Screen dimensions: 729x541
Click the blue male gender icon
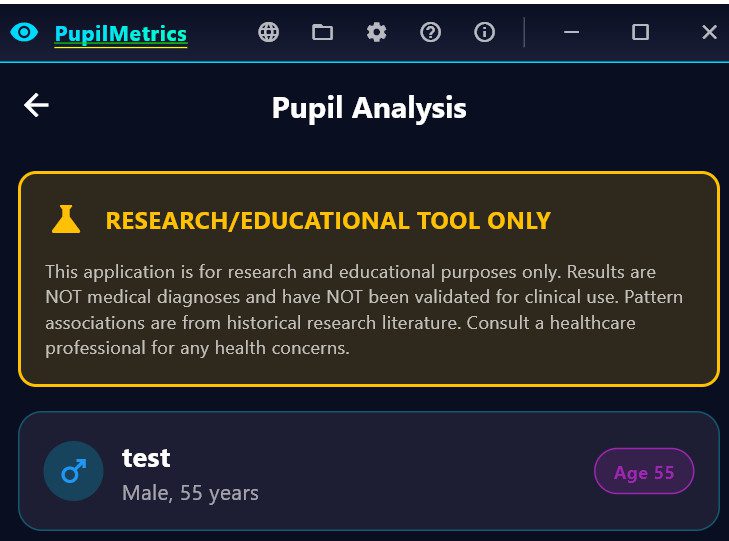click(x=74, y=471)
